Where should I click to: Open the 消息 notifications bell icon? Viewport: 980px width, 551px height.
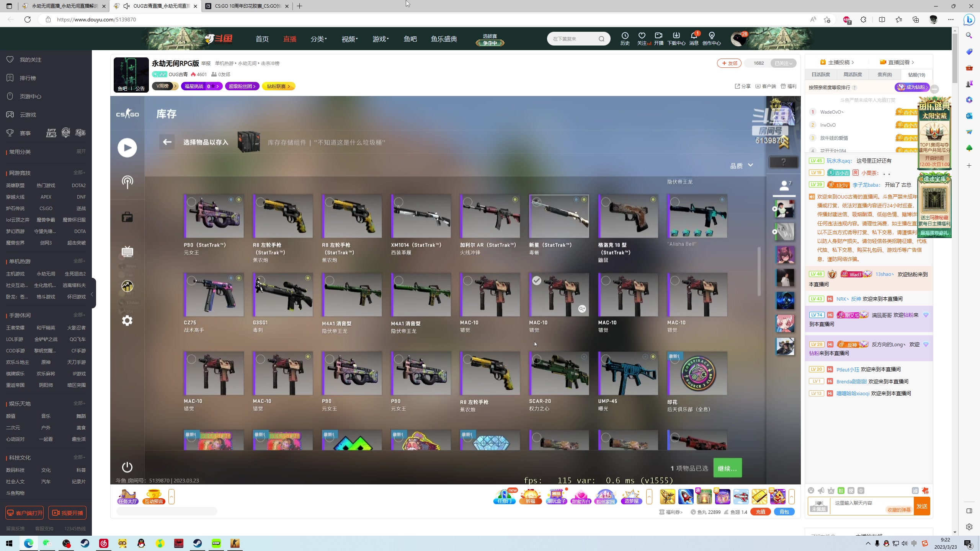click(694, 39)
